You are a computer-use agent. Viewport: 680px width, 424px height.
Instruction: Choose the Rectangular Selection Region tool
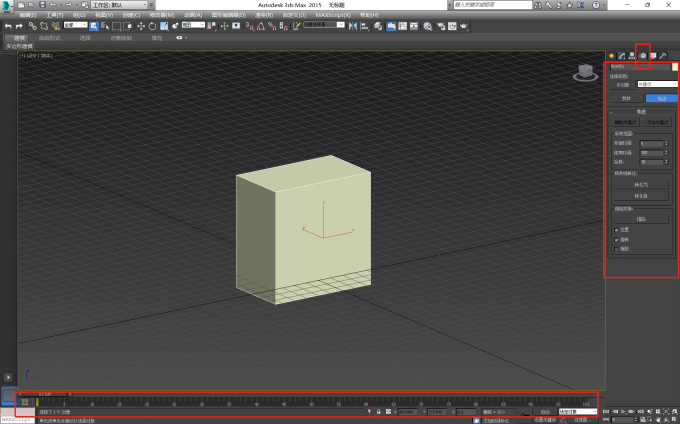pos(116,26)
